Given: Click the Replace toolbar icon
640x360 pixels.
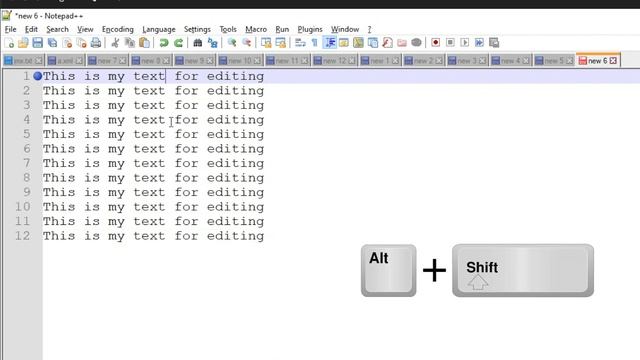Looking at the screenshot, I should point(212,42).
